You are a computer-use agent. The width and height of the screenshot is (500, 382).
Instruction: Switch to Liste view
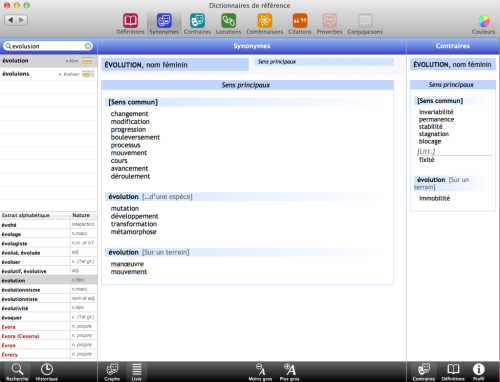(x=137, y=372)
